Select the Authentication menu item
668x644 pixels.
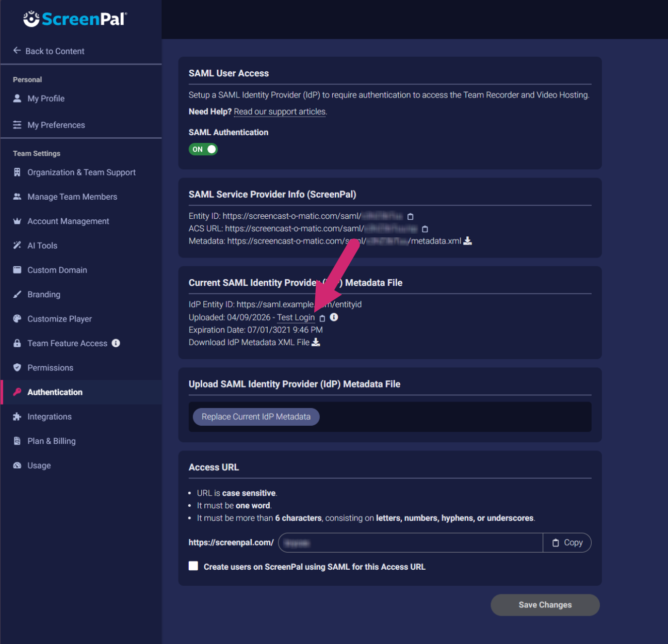tap(55, 392)
